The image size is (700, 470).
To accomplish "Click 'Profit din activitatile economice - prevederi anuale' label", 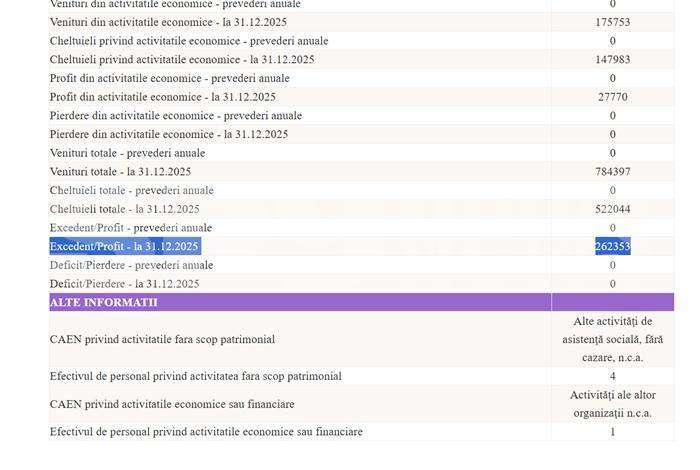I will [x=170, y=79].
